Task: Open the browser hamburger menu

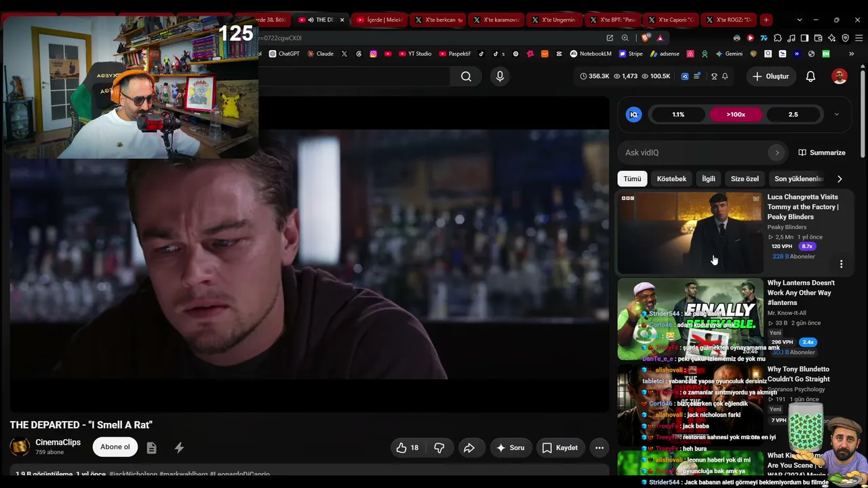Action: (859, 38)
